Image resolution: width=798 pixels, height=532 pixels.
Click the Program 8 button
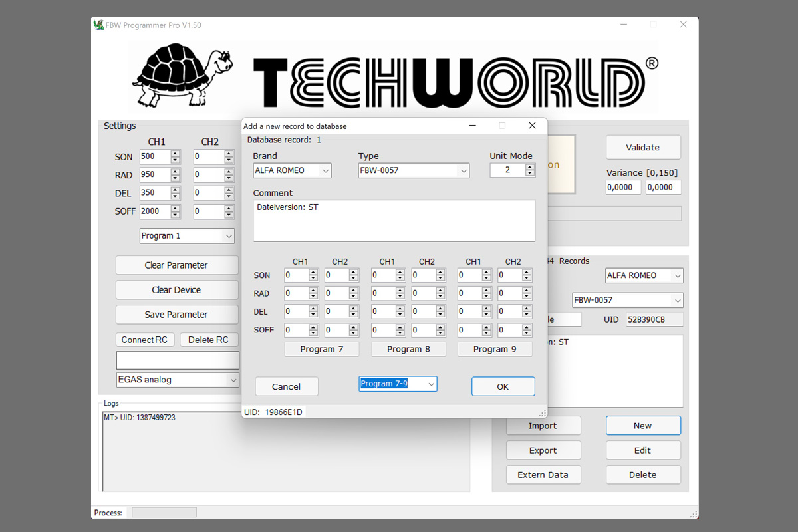(x=408, y=349)
